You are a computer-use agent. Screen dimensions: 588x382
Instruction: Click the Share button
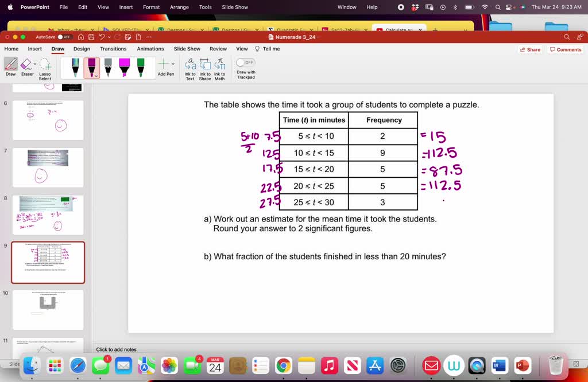pyautogui.click(x=530, y=49)
